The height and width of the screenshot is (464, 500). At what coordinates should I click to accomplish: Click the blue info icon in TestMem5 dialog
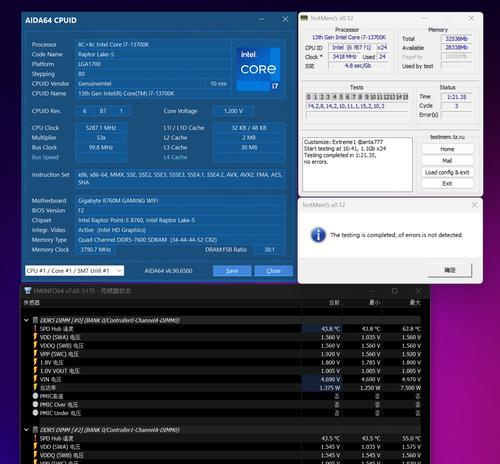point(318,235)
